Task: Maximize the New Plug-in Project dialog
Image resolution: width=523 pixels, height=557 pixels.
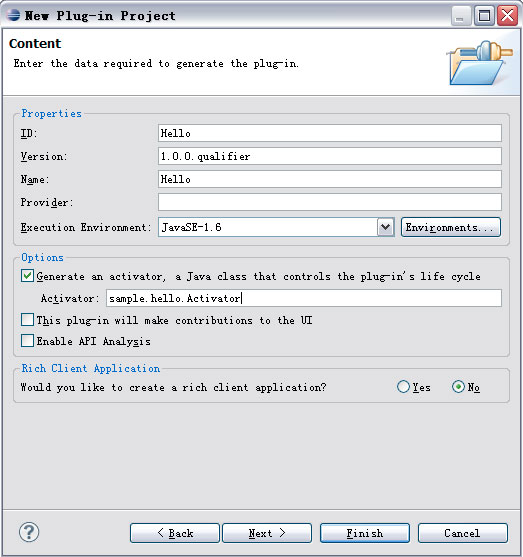Action: click(484, 16)
